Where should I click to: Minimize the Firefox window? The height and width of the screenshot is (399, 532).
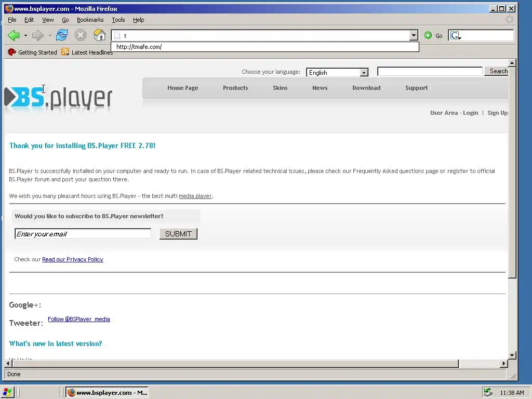point(494,9)
